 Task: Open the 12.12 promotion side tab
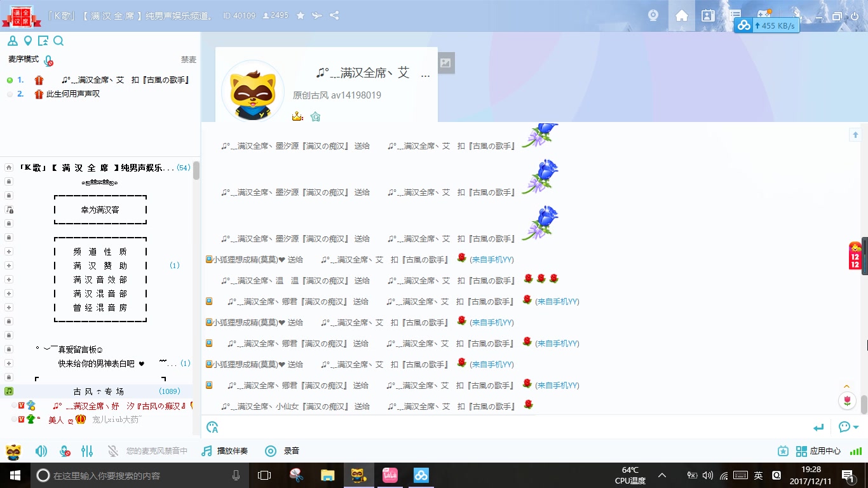(855, 256)
